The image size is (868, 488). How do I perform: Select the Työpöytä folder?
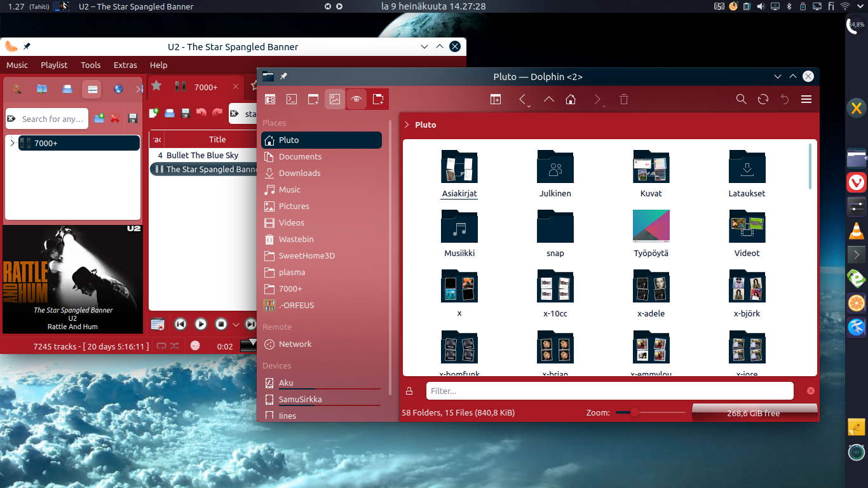coord(651,234)
